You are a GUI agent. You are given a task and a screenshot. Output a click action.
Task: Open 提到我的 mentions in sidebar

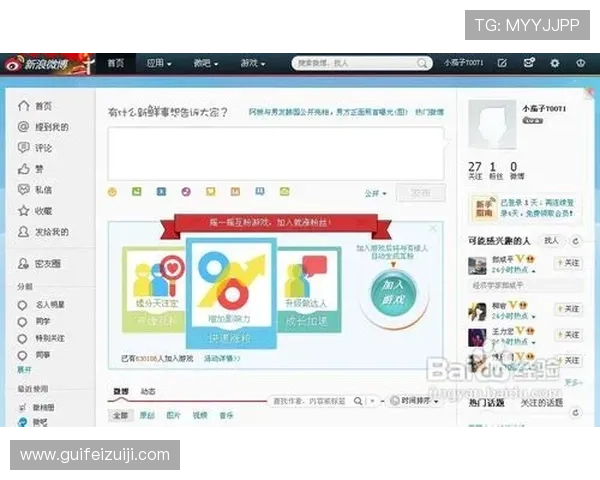click(x=43, y=127)
